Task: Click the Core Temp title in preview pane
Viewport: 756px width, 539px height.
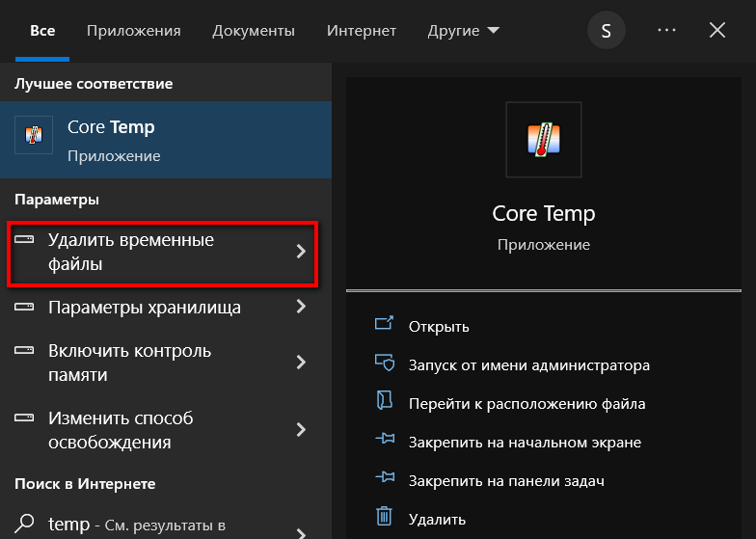Action: click(x=544, y=213)
